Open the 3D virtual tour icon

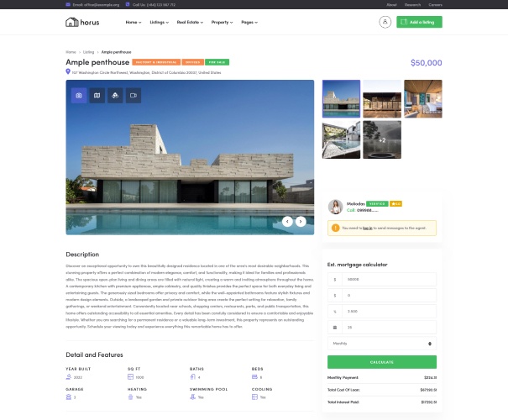(x=115, y=95)
